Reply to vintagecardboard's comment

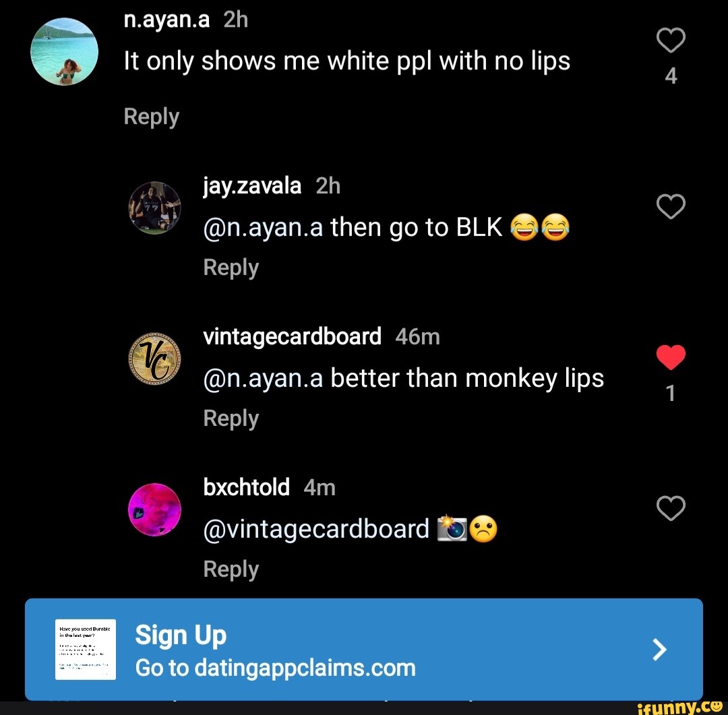point(231,418)
